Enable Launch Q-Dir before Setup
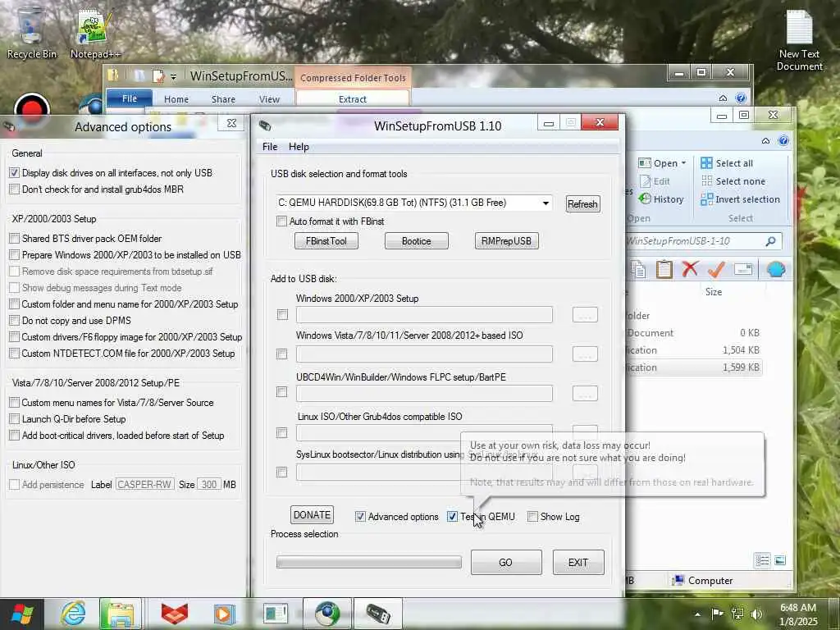This screenshot has height=630, width=840. (x=15, y=419)
